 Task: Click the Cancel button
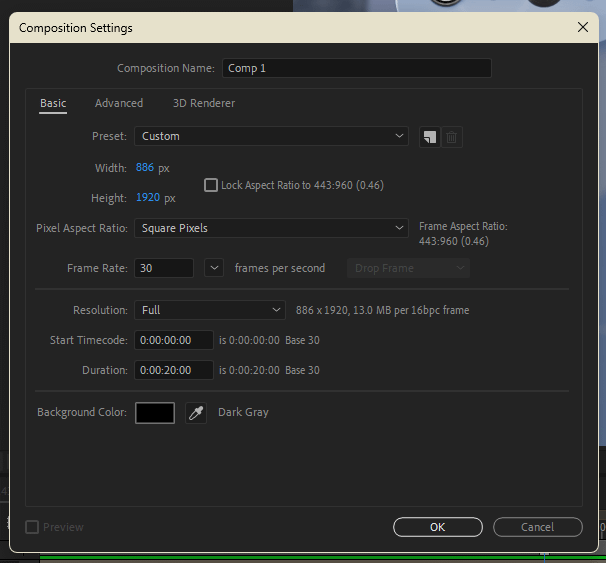click(x=537, y=527)
